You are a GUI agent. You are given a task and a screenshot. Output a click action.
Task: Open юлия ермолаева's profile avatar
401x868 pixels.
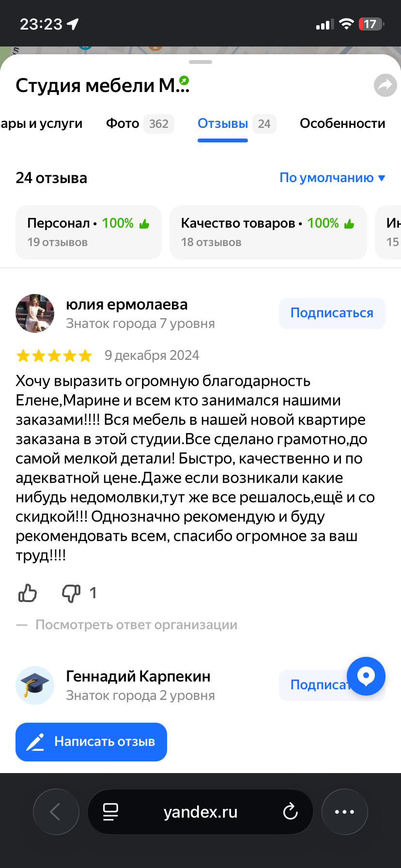35,313
